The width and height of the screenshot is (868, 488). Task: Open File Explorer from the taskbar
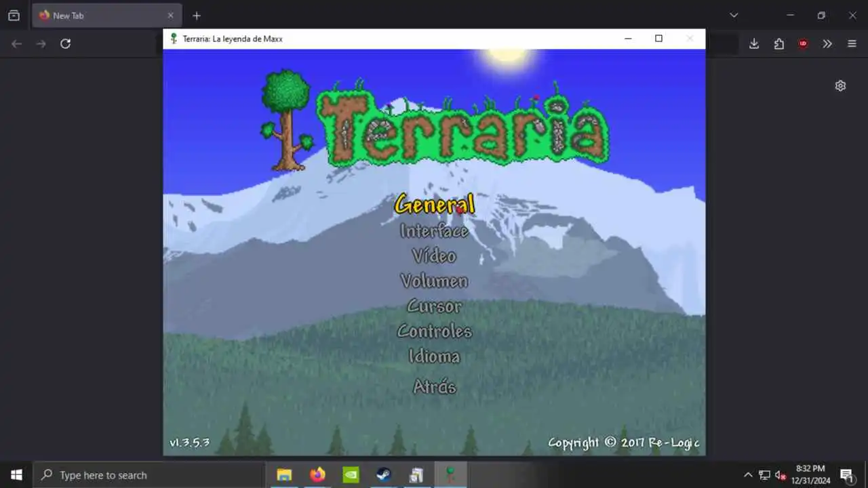(x=284, y=475)
